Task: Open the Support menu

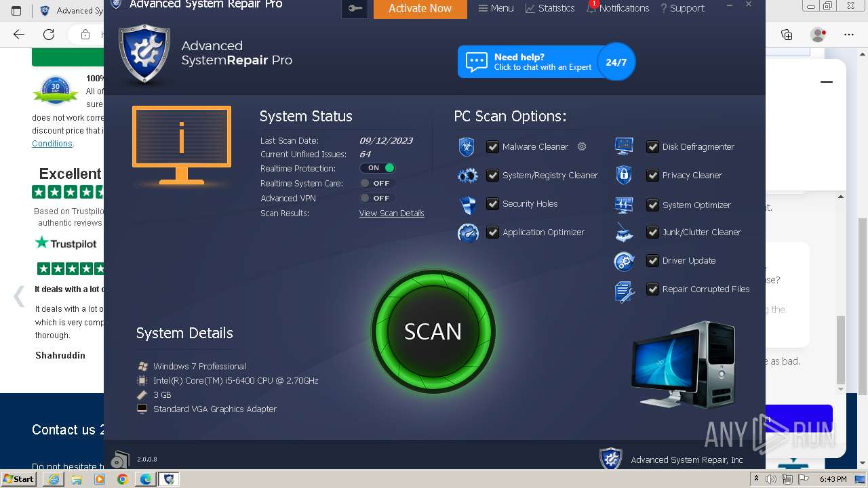Action: pyautogui.click(x=682, y=8)
